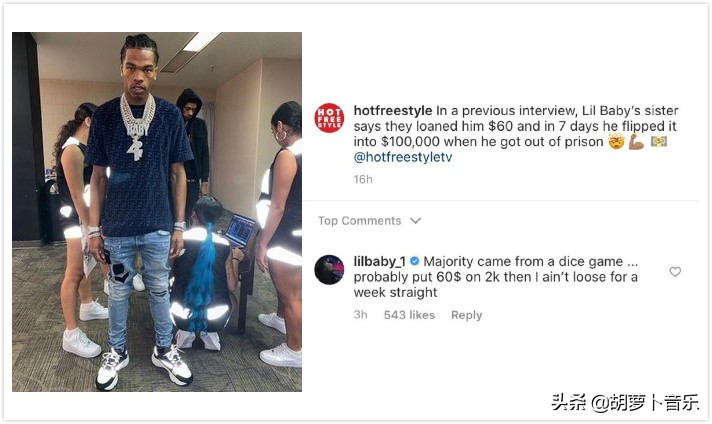Click the flexed bicep emoji in the caption
The image size is (712, 424).
[x=637, y=142]
